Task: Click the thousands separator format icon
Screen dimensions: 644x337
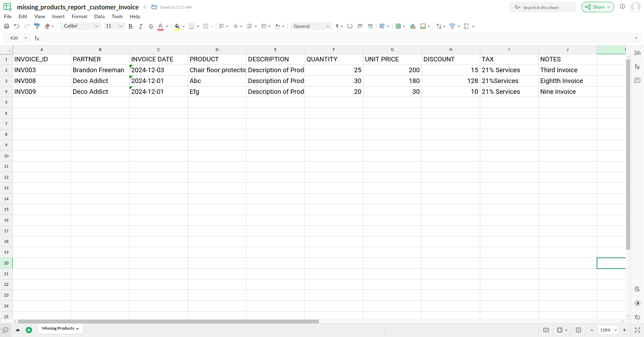Action: 350,26
